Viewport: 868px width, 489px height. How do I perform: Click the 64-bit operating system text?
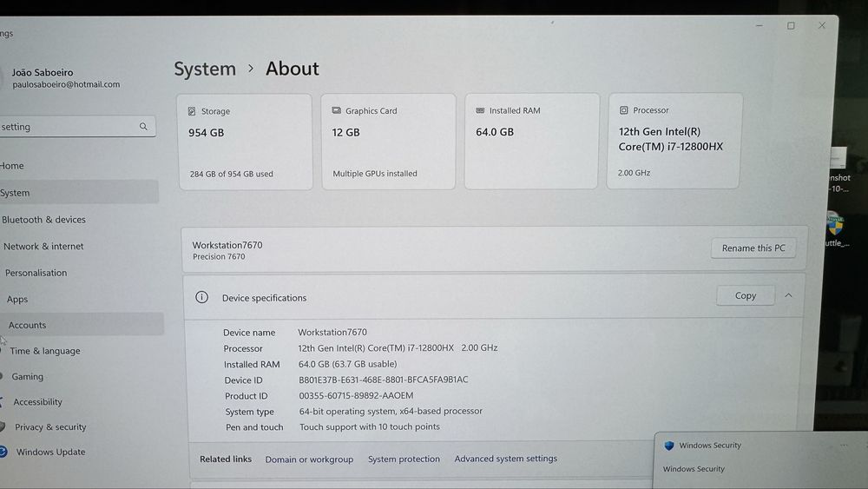click(x=391, y=411)
